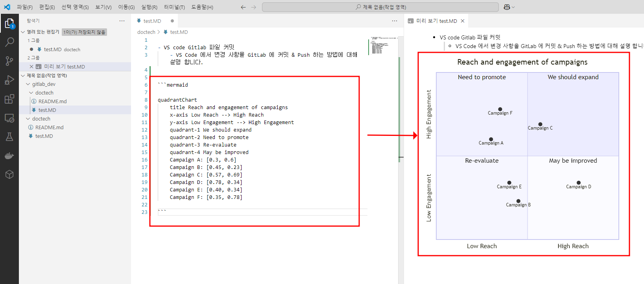Open the Copilot icon in title bar

pyautogui.click(x=507, y=7)
